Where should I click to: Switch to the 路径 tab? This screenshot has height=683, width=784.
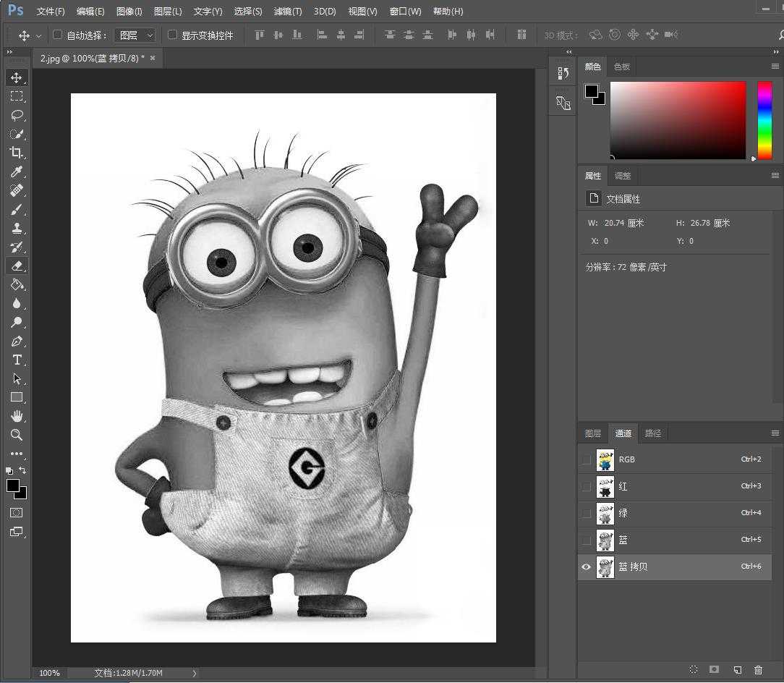(x=652, y=433)
